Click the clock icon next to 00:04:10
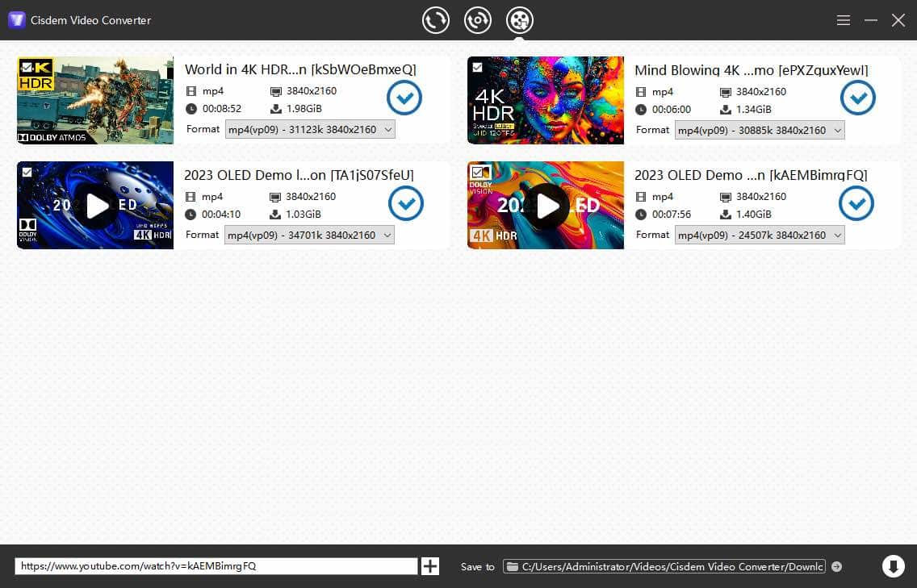The image size is (917, 588). [191, 215]
